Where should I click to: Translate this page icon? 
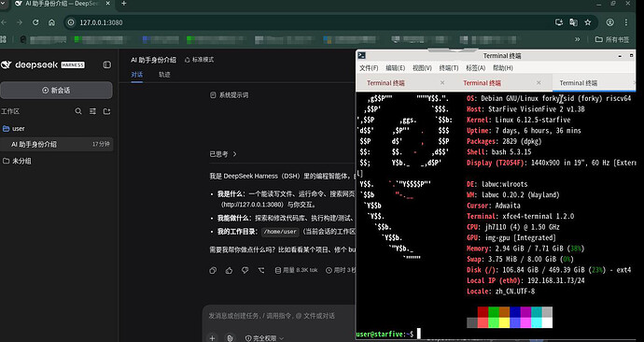[x=573, y=22]
